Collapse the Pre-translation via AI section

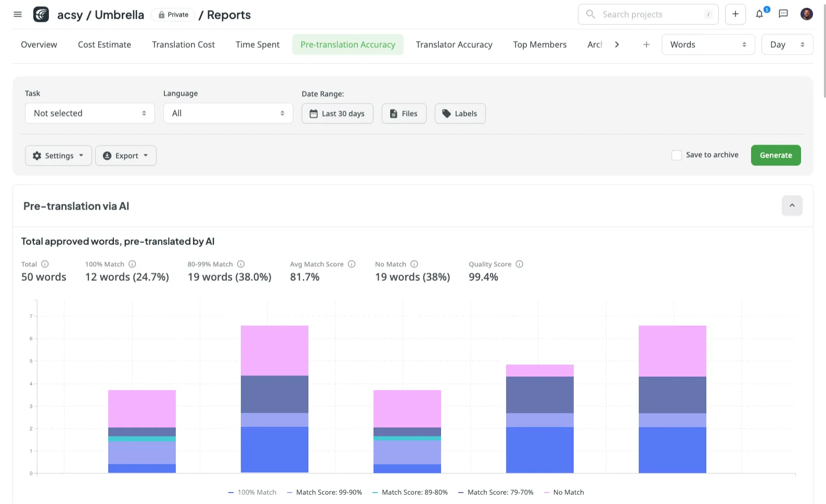(792, 205)
